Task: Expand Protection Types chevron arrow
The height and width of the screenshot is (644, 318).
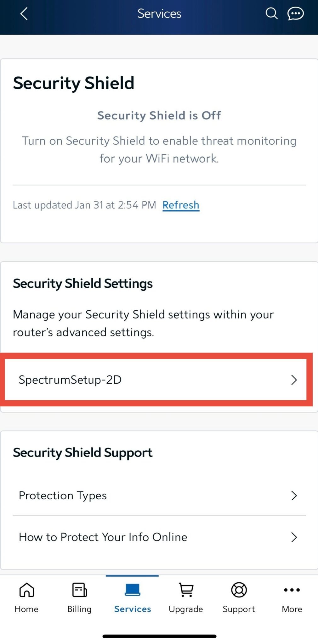Action: [x=294, y=496]
